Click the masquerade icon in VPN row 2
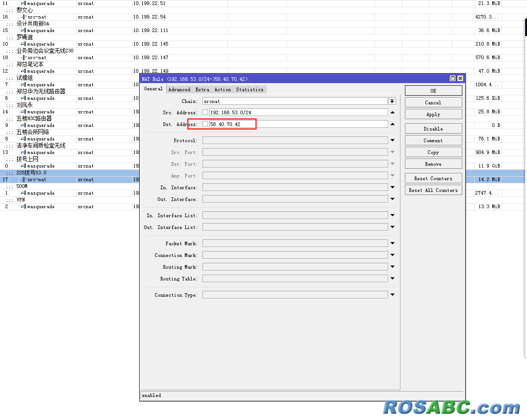Image resolution: width=527 pixels, height=420 pixels. [23, 207]
